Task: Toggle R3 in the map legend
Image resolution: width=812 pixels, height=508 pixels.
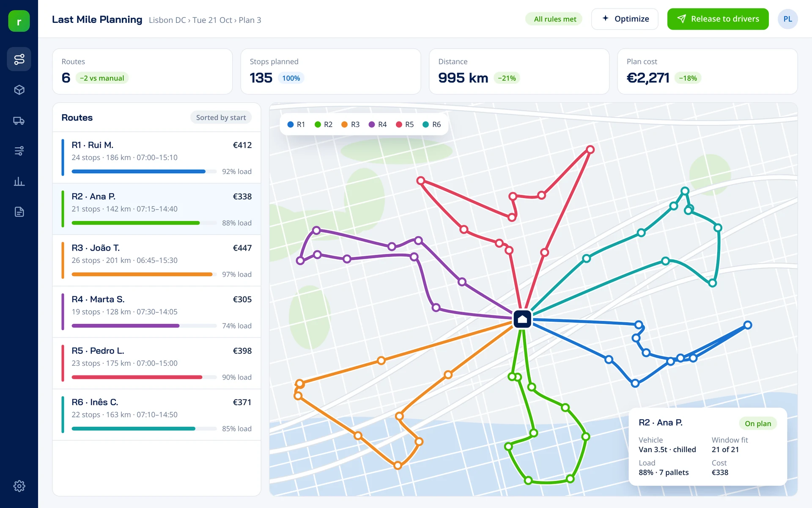Action: tap(351, 124)
